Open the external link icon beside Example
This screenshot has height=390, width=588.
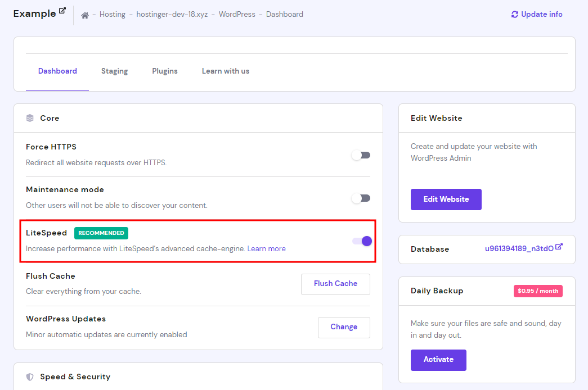click(62, 11)
